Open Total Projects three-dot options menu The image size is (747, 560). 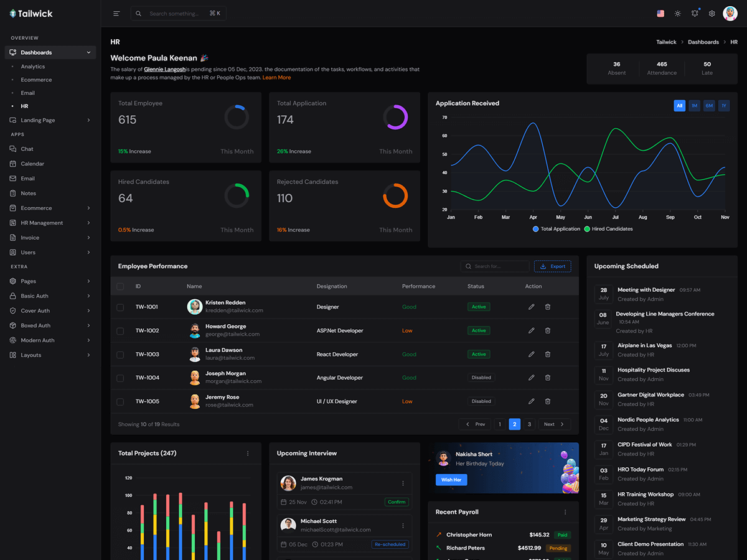[248, 454]
